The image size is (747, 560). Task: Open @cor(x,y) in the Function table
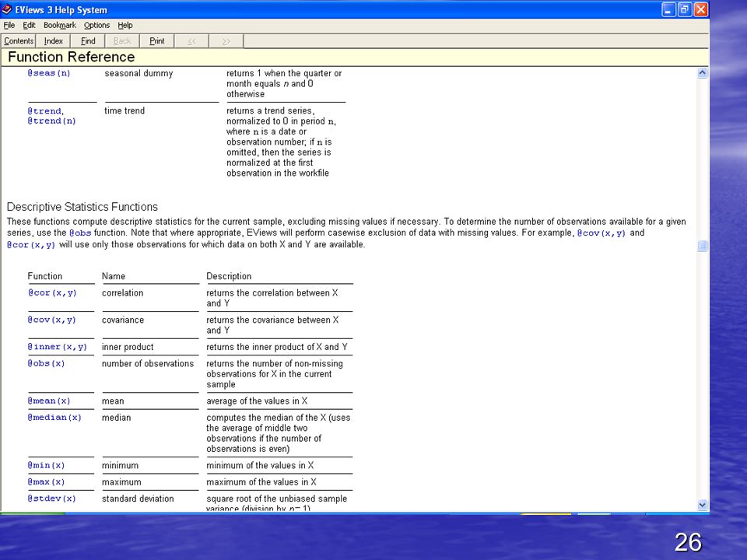coord(52,293)
